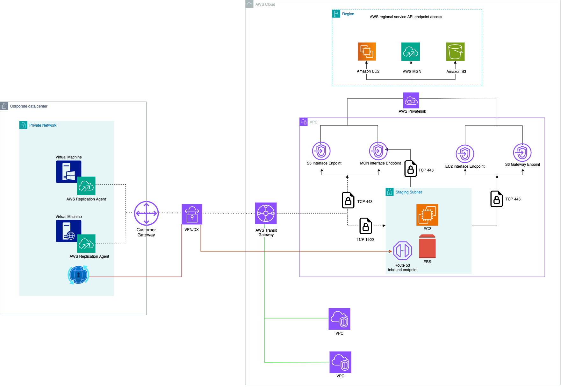Viewport: 561px width, 392px height.
Task: Select the 'TCP 1500' label
Action: click(365, 240)
